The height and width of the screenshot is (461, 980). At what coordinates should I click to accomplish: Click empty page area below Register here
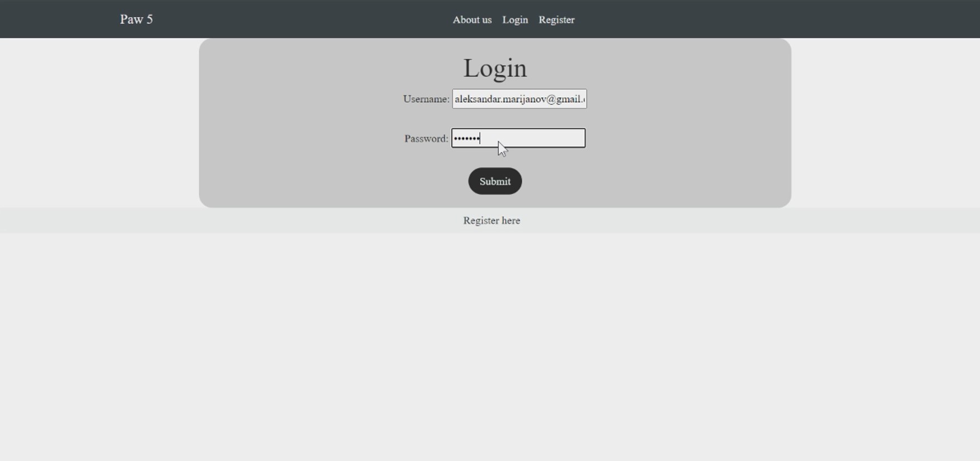491,335
